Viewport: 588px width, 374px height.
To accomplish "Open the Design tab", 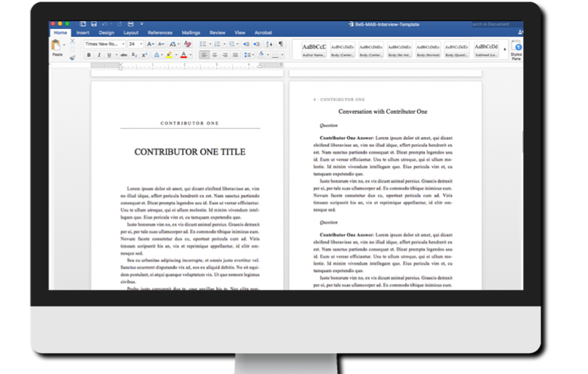I will (x=107, y=33).
